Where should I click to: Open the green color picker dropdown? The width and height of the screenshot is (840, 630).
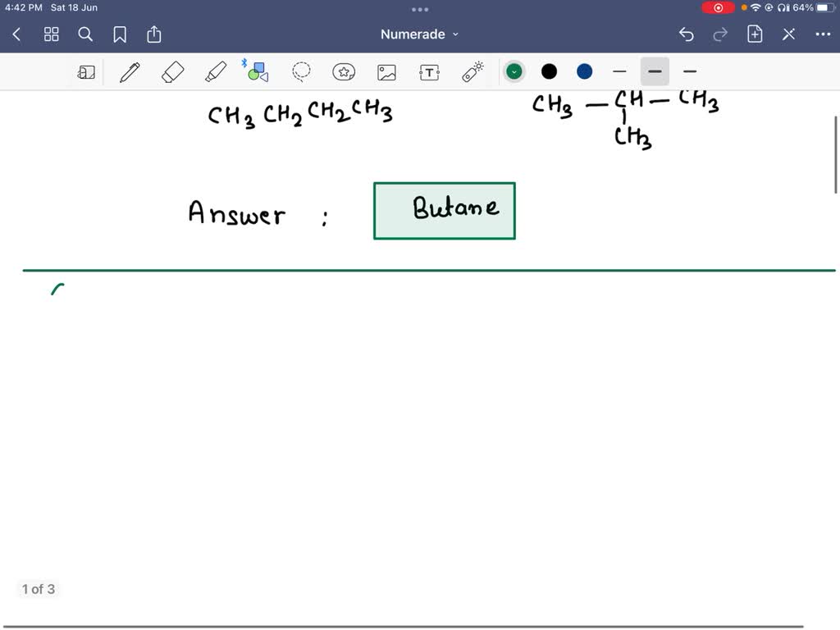click(x=514, y=71)
